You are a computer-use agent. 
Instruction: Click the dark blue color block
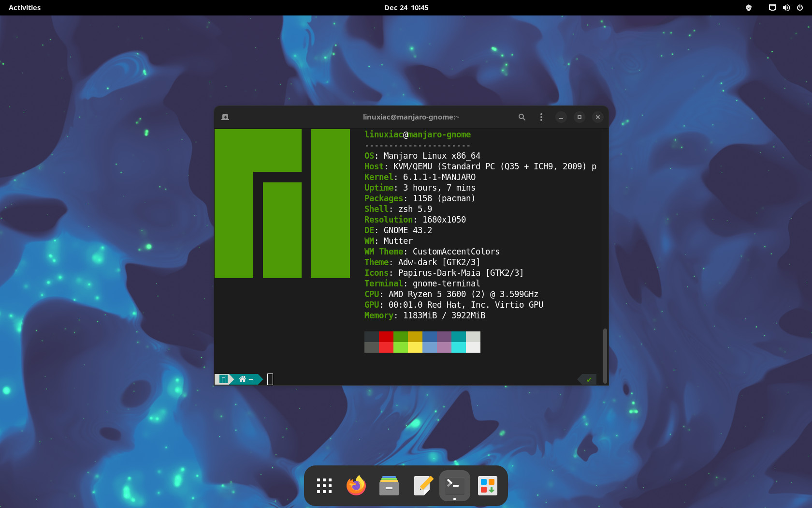(x=430, y=337)
